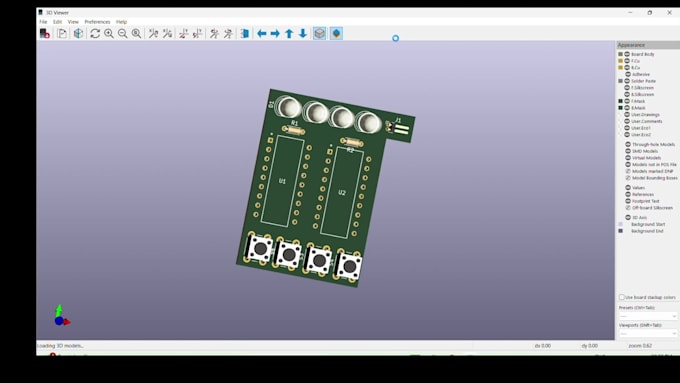Toggle orthographic projection cube icon
The width and height of the screenshot is (680, 383).
(320, 33)
